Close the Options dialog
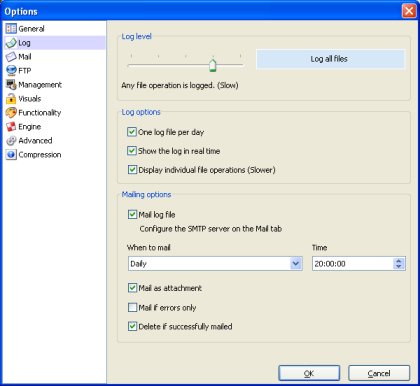 [409, 11]
